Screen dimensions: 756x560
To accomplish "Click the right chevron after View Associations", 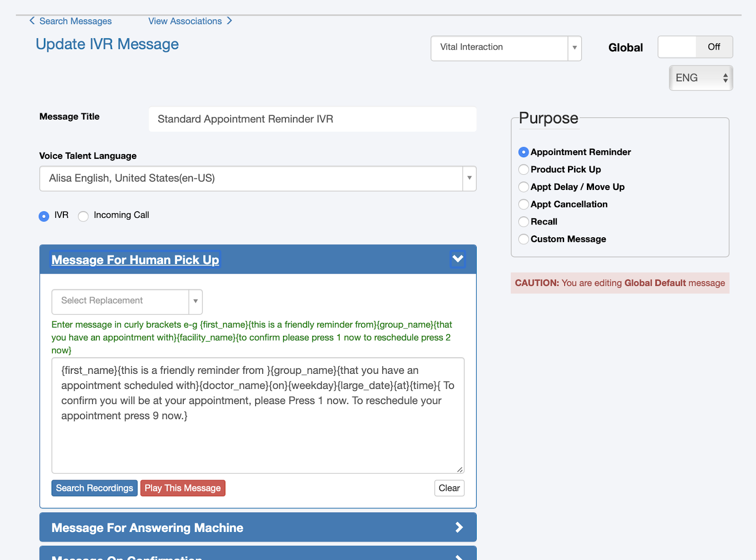I will click(229, 21).
